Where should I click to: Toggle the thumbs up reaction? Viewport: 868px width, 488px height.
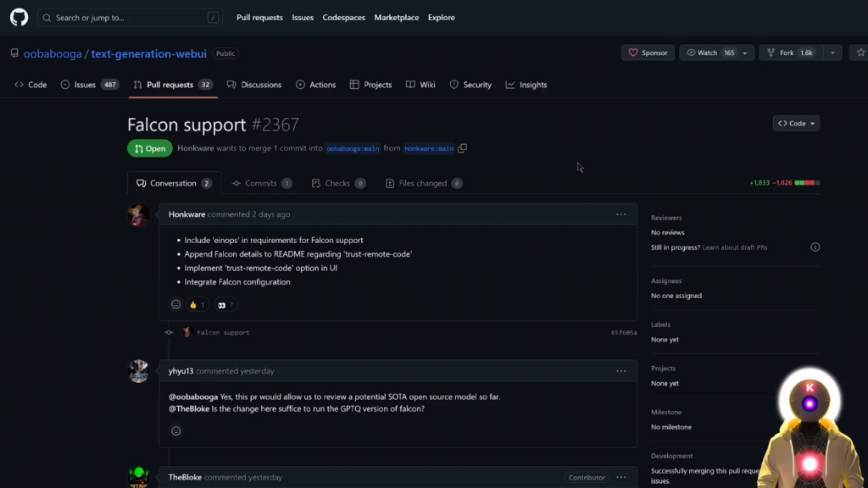(x=197, y=304)
